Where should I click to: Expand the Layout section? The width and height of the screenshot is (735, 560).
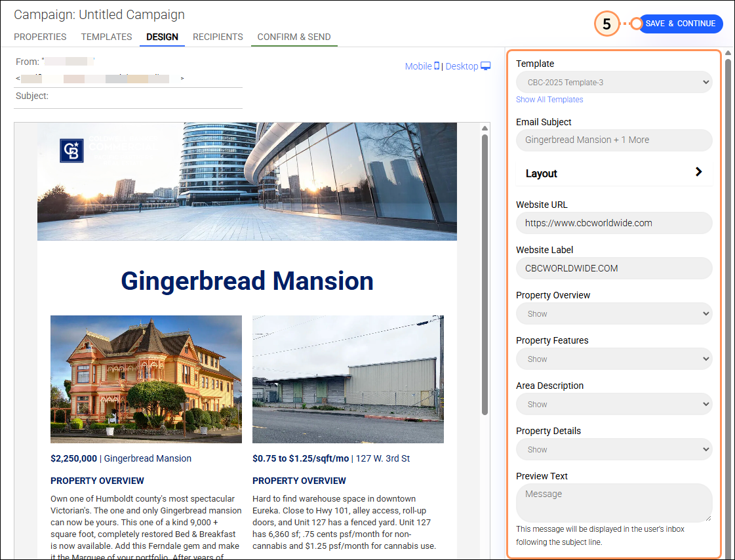coord(614,173)
